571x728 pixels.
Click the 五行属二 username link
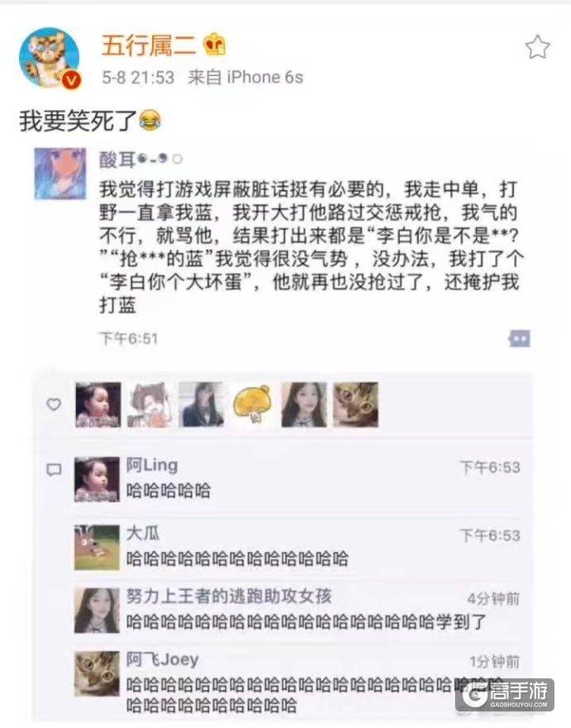[x=149, y=46]
